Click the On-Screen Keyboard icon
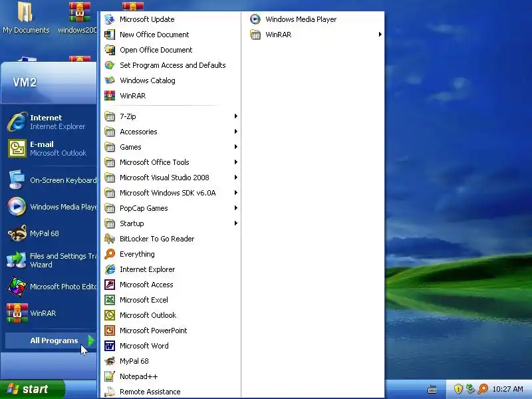Screen dimensions: 532x399 (x=17, y=180)
